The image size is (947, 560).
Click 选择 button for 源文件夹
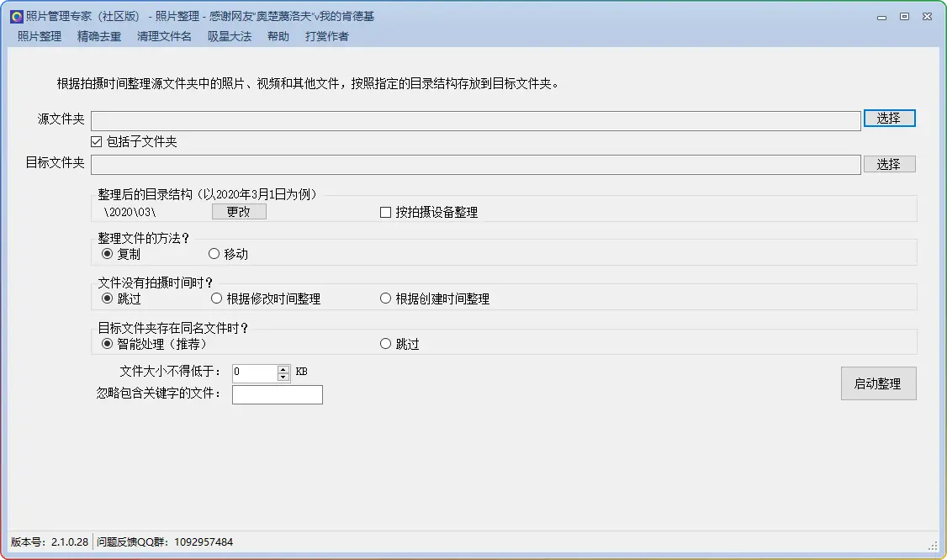[889, 119]
